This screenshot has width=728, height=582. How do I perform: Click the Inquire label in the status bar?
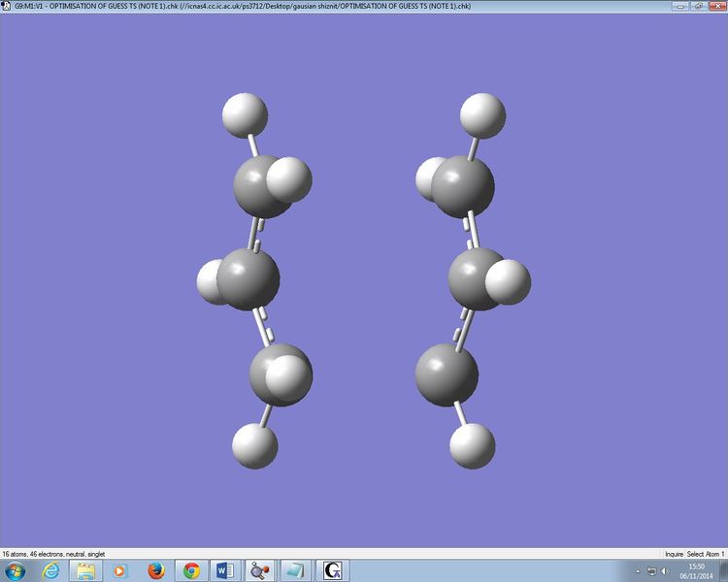pos(674,554)
